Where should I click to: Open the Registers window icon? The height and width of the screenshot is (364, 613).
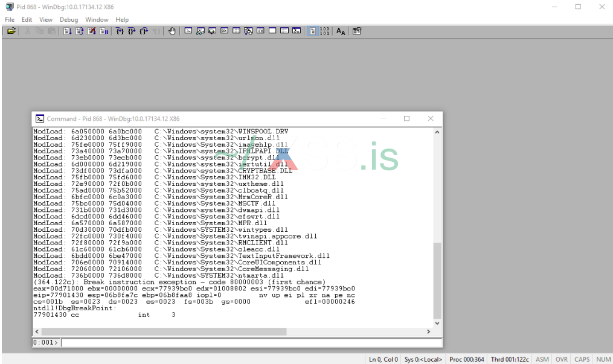tap(225, 31)
